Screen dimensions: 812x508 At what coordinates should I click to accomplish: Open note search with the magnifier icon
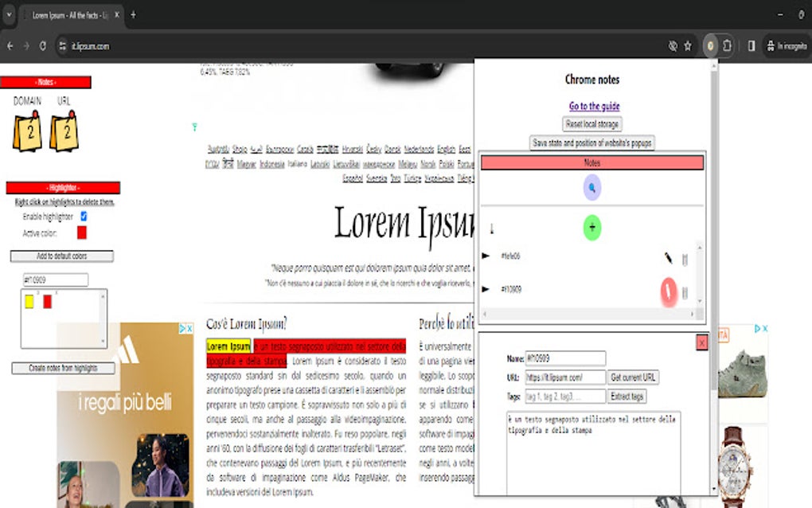coord(592,188)
